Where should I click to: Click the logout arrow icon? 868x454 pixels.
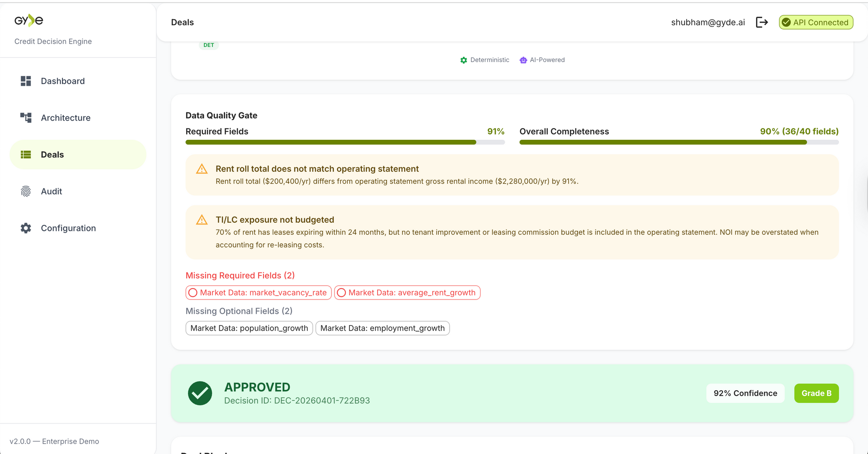tap(762, 23)
